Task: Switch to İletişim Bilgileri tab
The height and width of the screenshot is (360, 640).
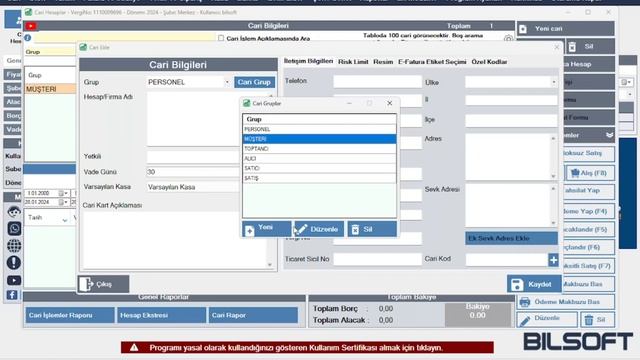Action: tap(309, 61)
